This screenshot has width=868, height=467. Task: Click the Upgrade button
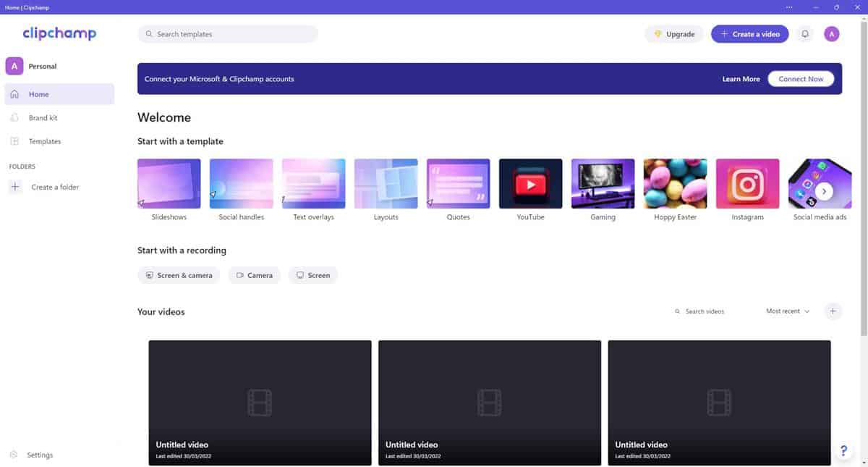674,34
